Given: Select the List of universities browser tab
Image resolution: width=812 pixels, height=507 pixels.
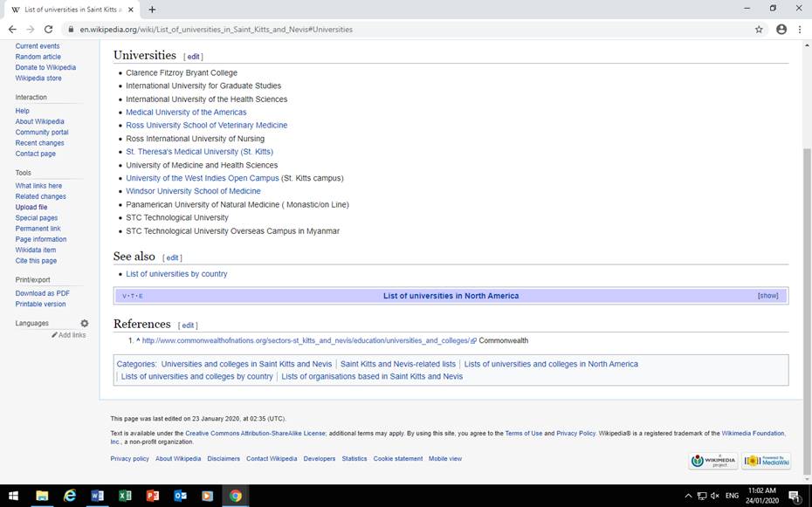Looking at the screenshot, I should pyautogui.click(x=72, y=10).
